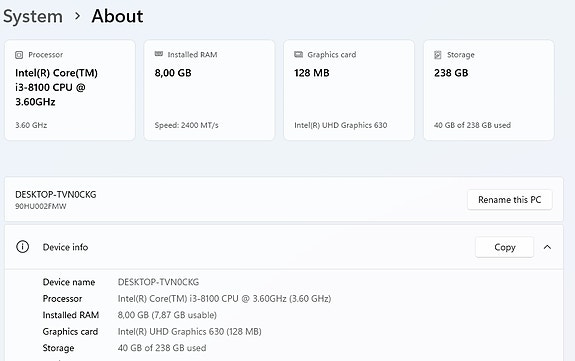This screenshot has height=361, width=575.
Task: Click the Processor row label in Device info
Action: coord(62,299)
